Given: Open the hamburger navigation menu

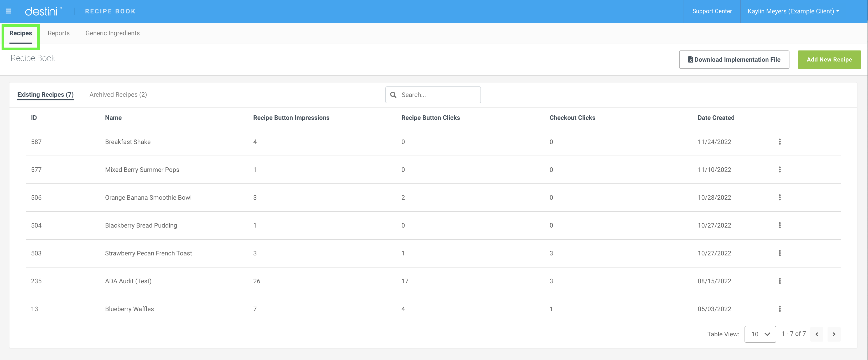Looking at the screenshot, I should click(9, 11).
